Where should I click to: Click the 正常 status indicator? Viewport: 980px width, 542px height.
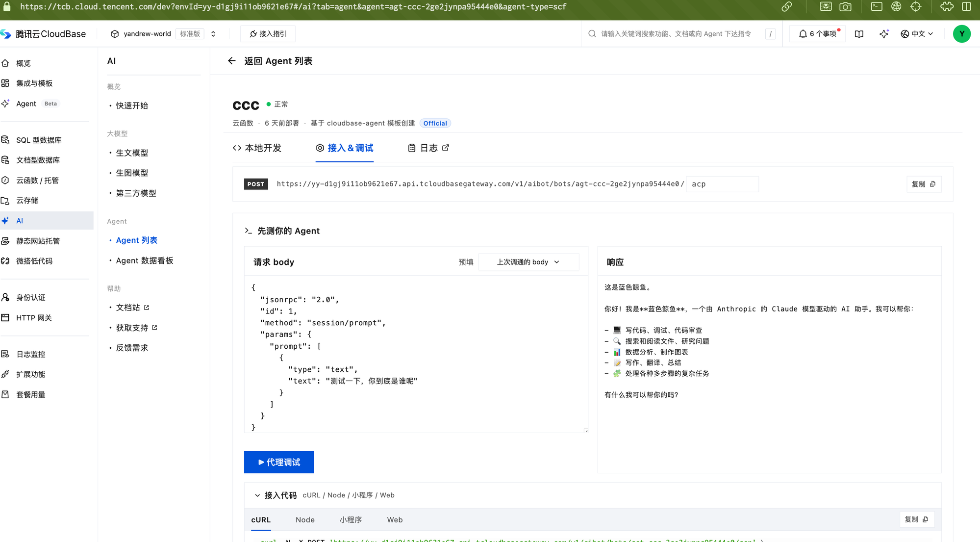(277, 104)
